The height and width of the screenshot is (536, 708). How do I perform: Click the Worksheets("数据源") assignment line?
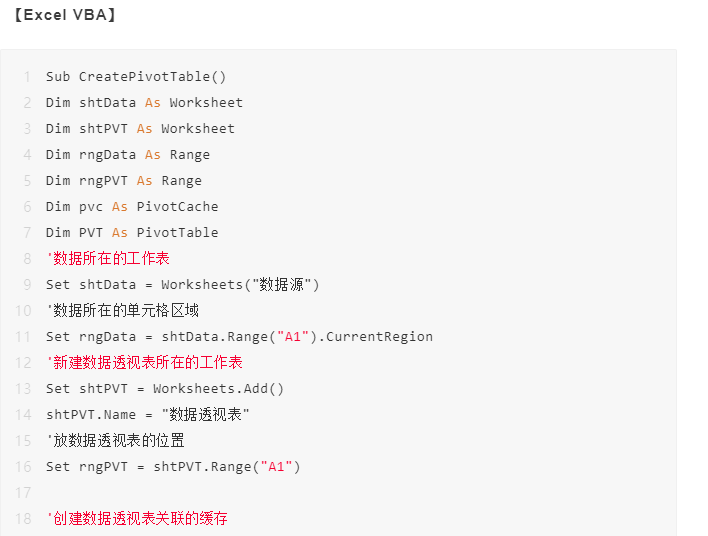click(182, 284)
